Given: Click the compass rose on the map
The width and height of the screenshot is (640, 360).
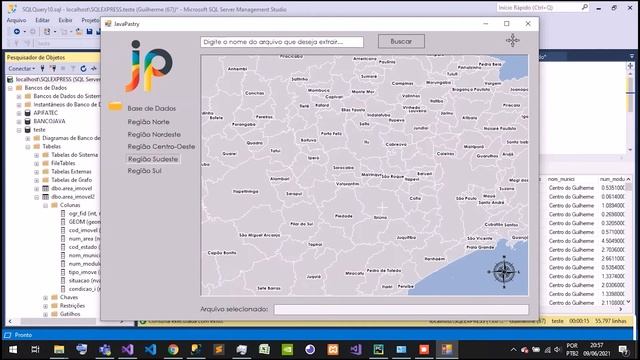Looking at the screenshot, I should [504, 272].
